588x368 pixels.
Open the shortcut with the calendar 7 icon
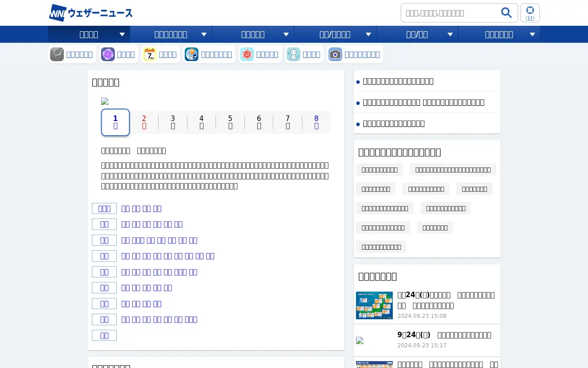[160, 54]
